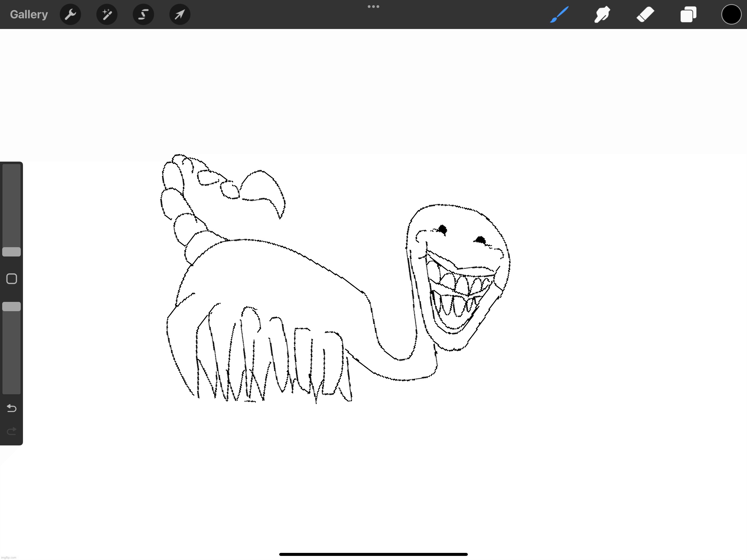Activate the Transform arrow tool
747x560 pixels.
(x=180, y=14)
